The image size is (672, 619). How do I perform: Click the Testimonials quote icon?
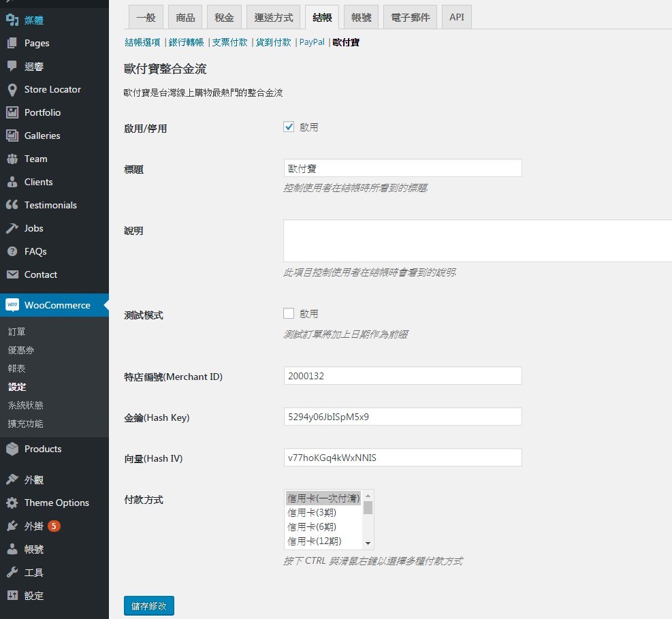(12, 205)
